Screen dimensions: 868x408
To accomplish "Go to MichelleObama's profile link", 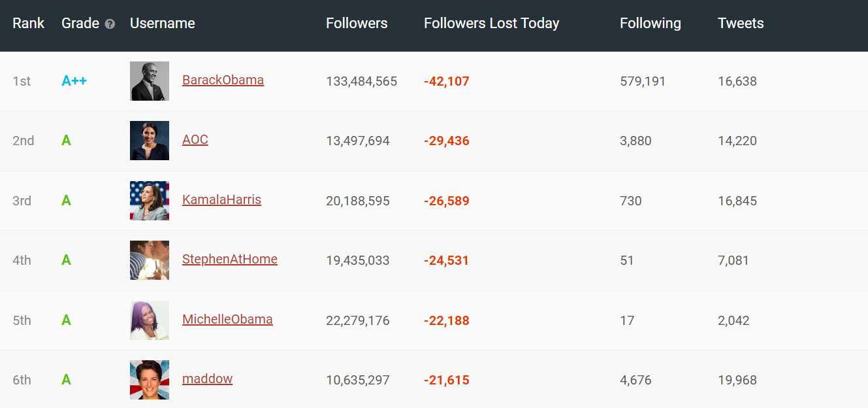I will coord(227,320).
